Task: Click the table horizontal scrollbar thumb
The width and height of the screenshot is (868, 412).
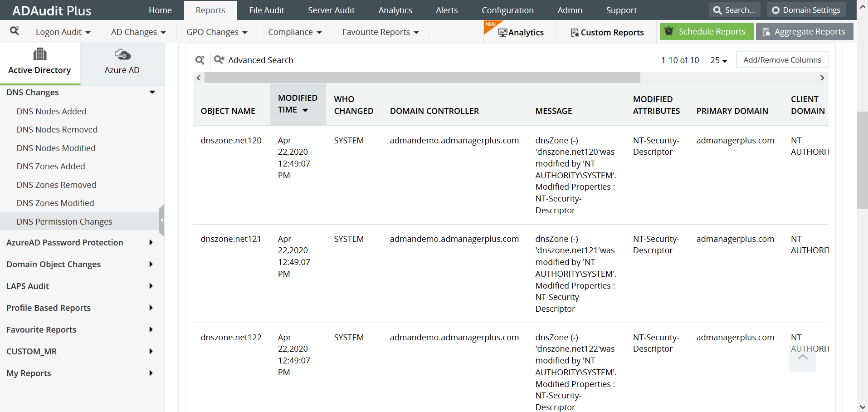Action: pyautogui.click(x=422, y=78)
